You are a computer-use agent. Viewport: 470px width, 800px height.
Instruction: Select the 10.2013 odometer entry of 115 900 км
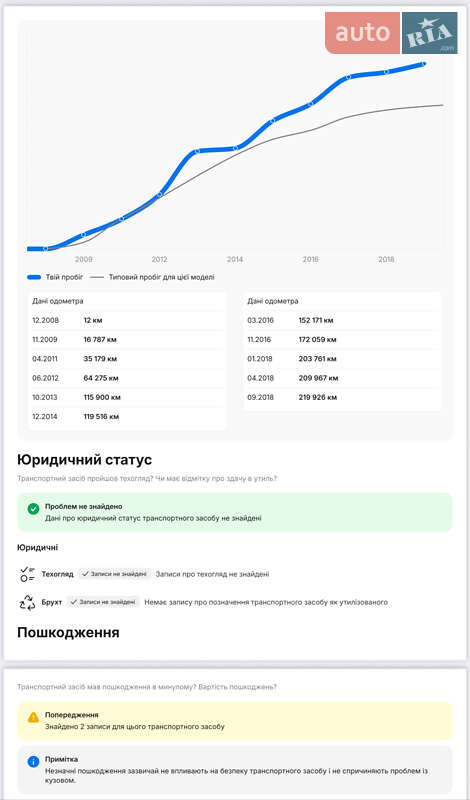[127, 397]
